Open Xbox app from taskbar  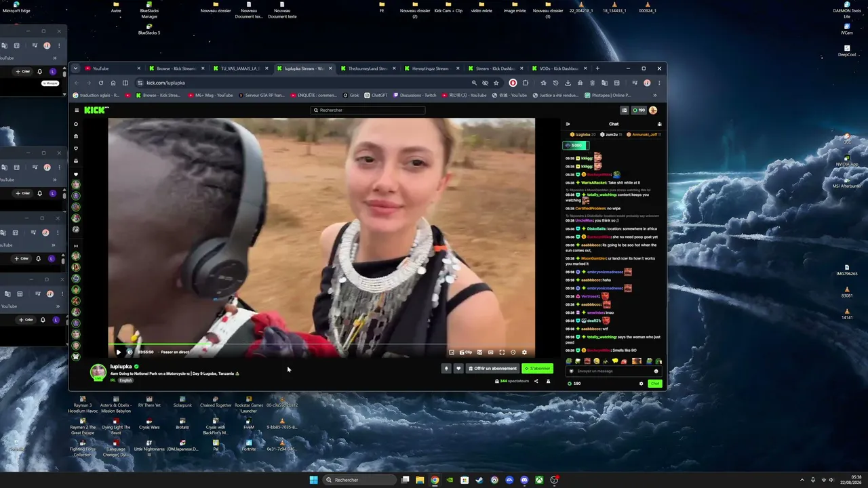click(x=539, y=480)
